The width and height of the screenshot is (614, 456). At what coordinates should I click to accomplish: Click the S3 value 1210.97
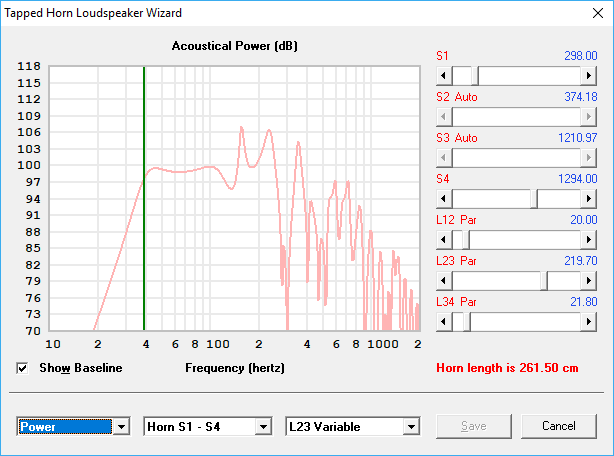578,138
